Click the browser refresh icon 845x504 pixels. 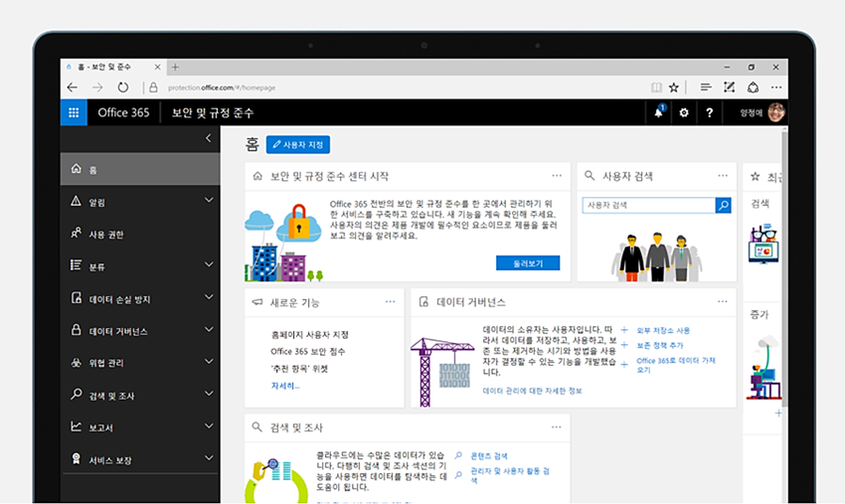tap(122, 87)
